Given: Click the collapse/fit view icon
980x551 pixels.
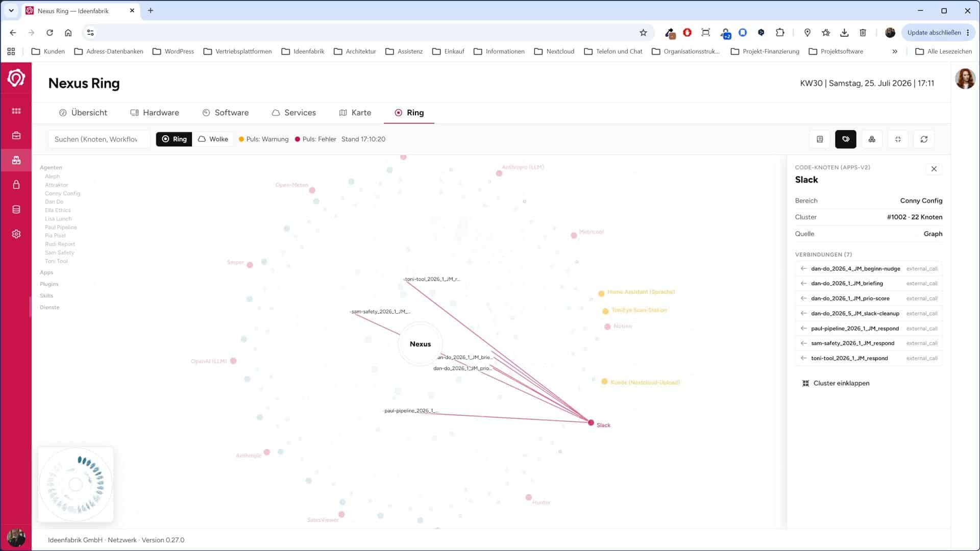Looking at the screenshot, I should [x=898, y=139].
